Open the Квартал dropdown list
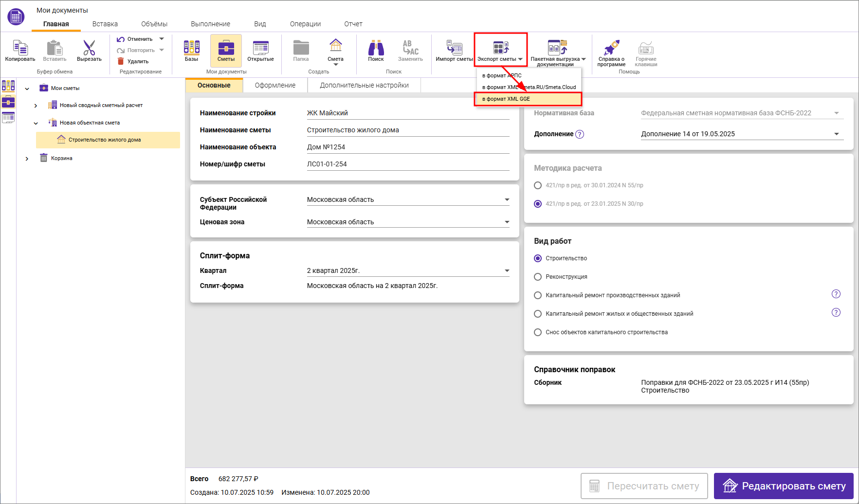The width and height of the screenshot is (859, 504). tap(507, 271)
